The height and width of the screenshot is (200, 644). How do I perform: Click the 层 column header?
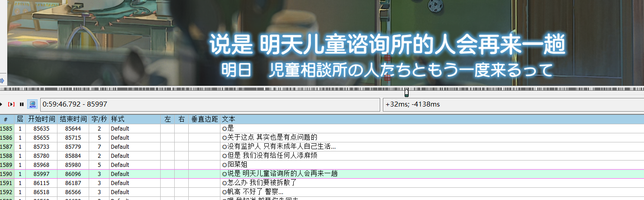(20, 119)
